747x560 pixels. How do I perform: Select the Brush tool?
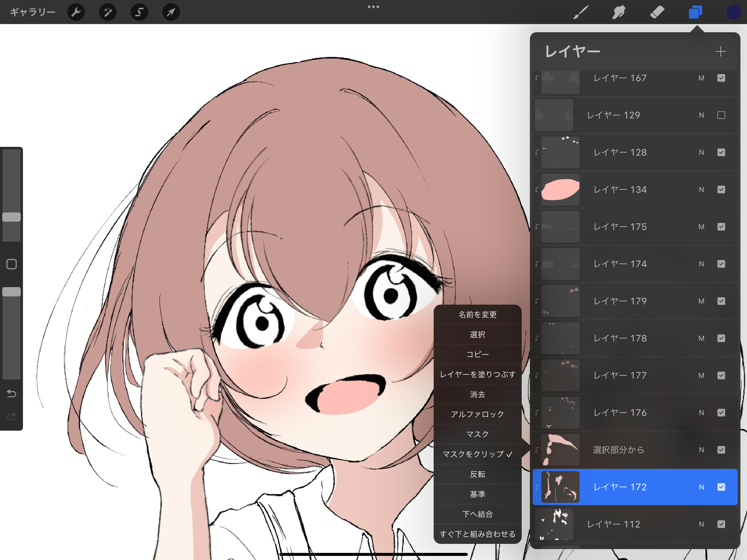click(x=581, y=12)
